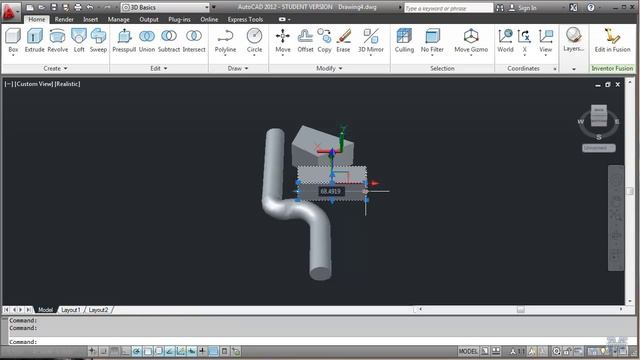Toggle Infer Constraints in status bar
Screen dimensions: 640x360
[x=93, y=351]
